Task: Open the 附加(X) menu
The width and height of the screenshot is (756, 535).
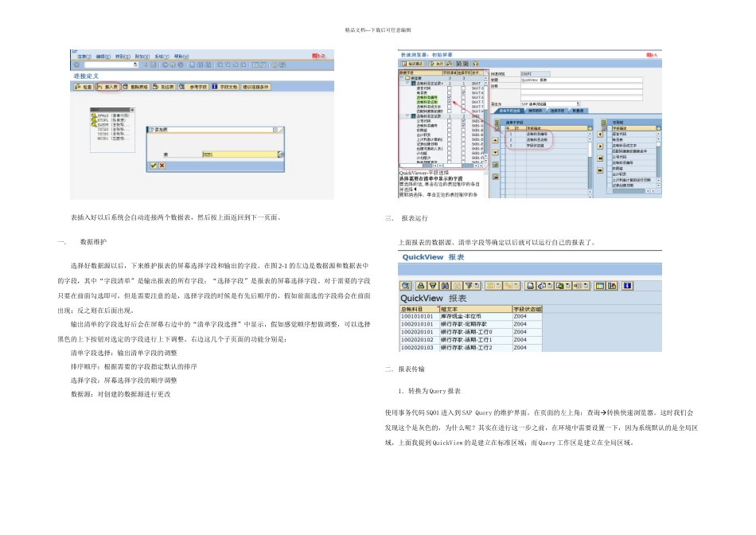Action: (142, 57)
